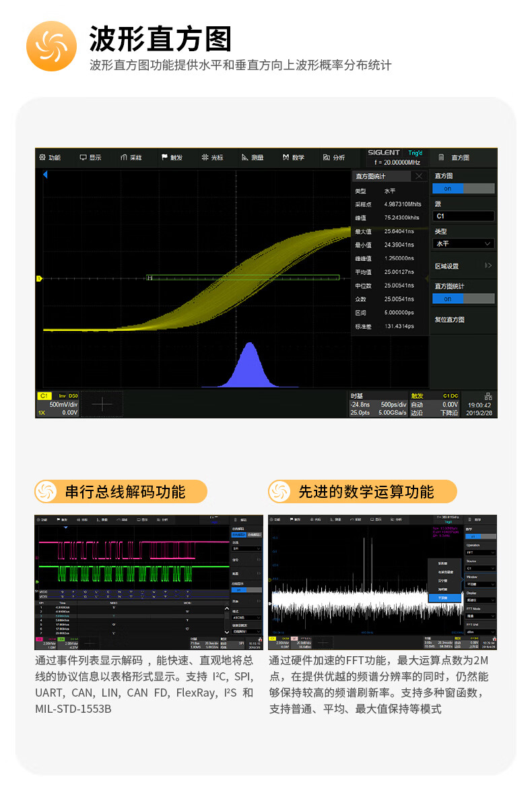Select the C1 source field
The height and width of the screenshot is (797, 532).
[463, 216]
